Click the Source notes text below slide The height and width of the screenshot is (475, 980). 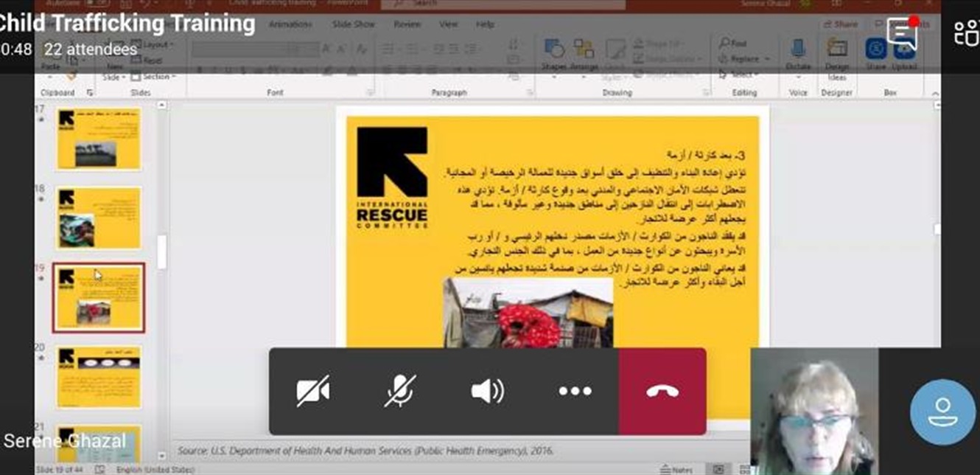pyautogui.click(x=365, y=450)
